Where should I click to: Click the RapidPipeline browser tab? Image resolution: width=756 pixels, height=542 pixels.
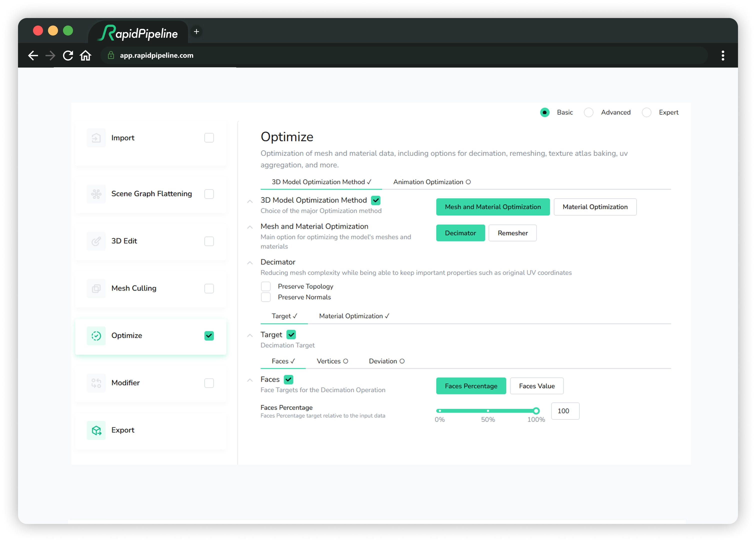coord(138,33)
